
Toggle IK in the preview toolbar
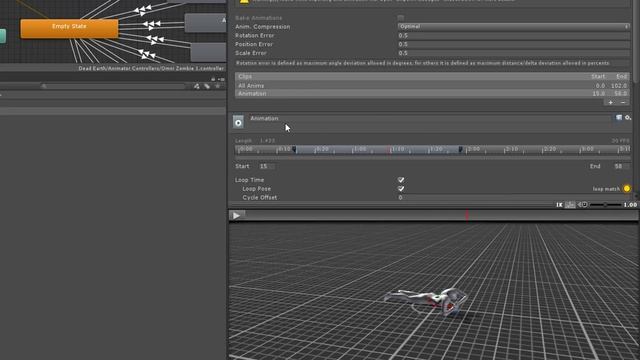pyautogui.click(x=559, y=205)
